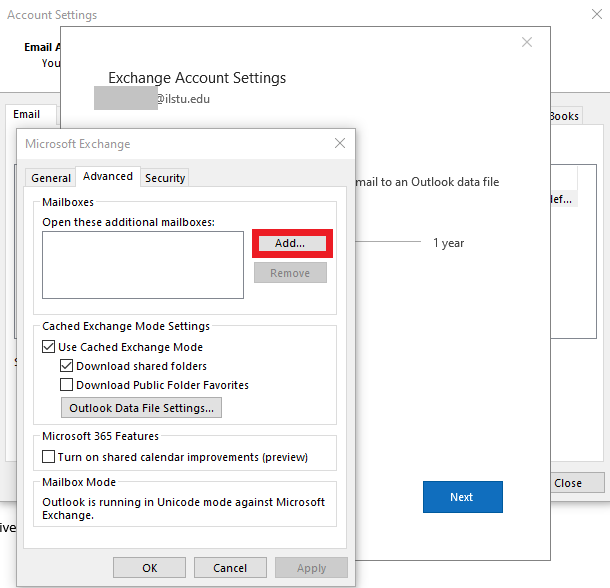Toggle Use Cached Exchange Mode checkbox
Viewport: 610px width, 588px height.
48,346
